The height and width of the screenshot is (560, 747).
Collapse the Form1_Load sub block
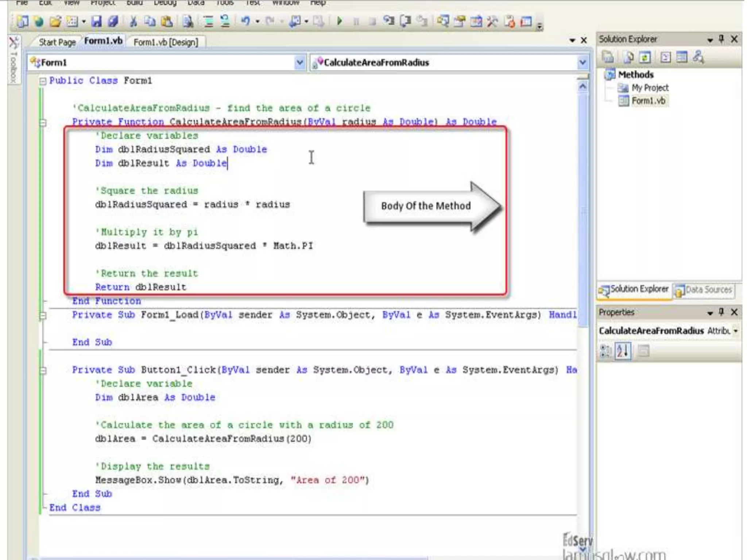point(43,315)
